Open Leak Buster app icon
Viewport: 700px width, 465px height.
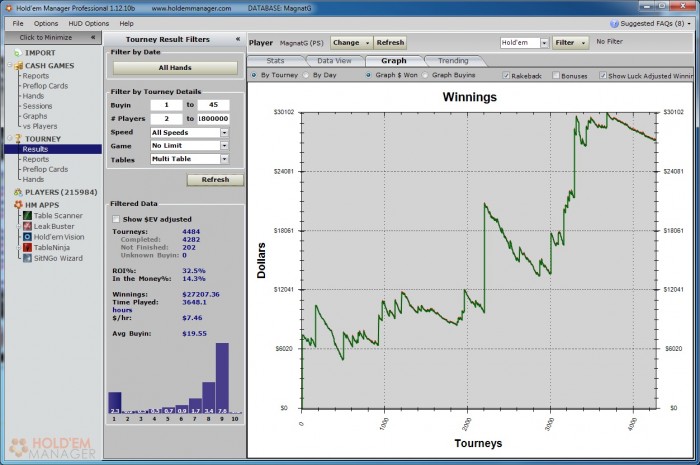click(27, 226)
